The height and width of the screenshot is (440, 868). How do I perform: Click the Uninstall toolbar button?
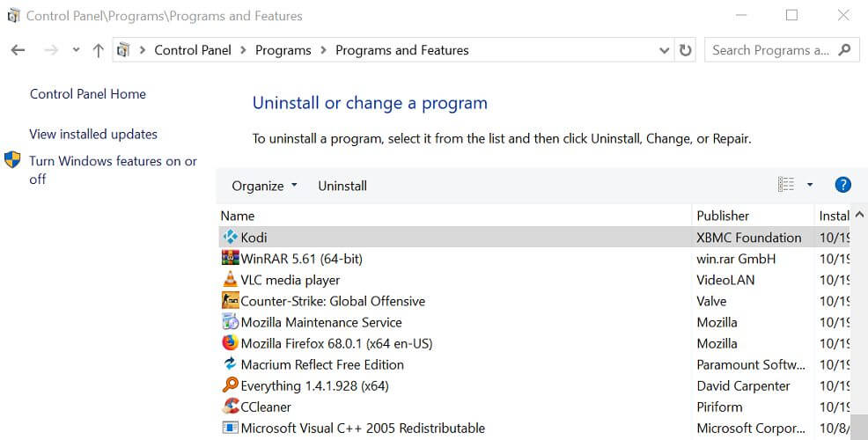342,186
